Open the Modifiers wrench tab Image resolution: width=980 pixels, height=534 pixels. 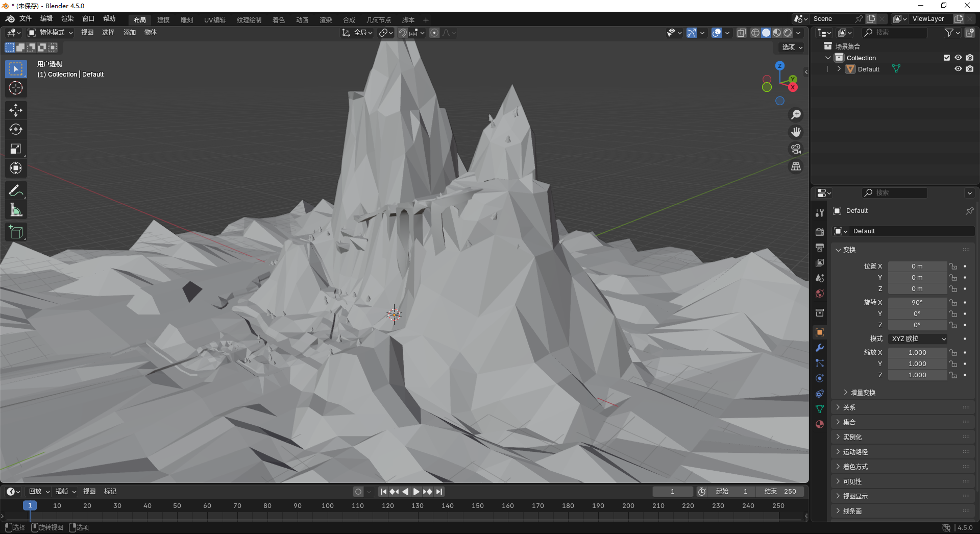click(x=820, y=348)
